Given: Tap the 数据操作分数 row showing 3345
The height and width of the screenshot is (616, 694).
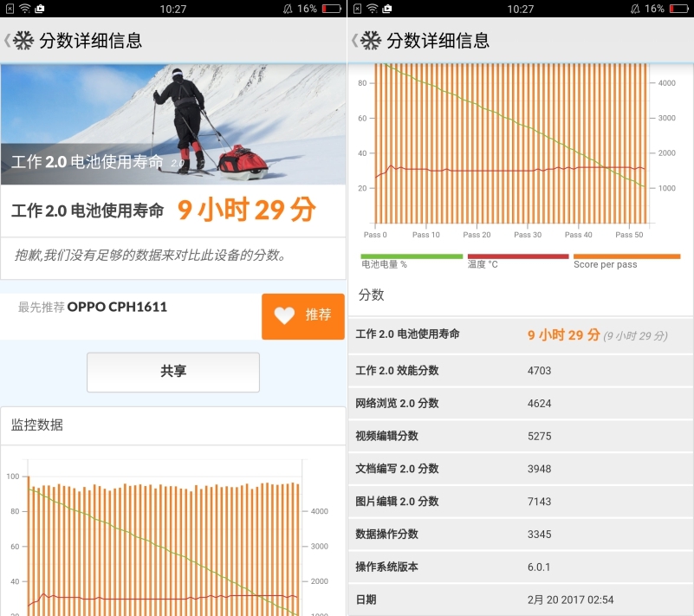Looking at the screenshot, I should 521,535.
